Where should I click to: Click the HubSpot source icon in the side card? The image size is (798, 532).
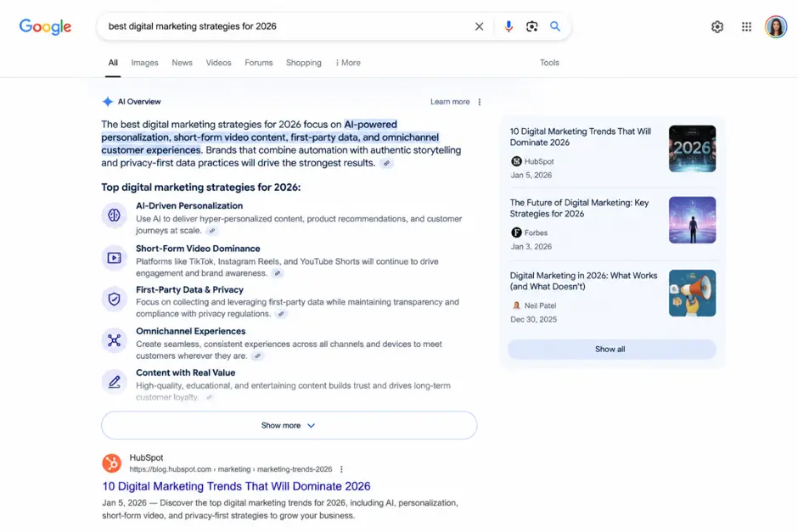point(516,161)
